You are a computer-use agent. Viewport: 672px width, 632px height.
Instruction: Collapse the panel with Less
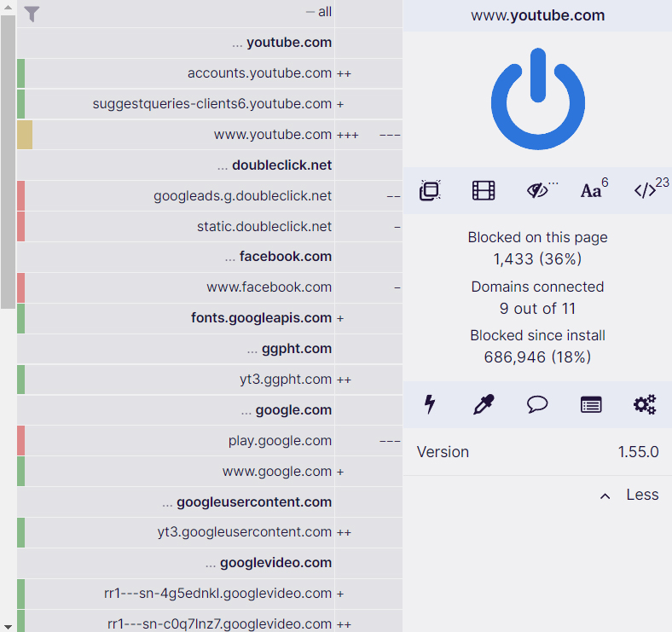[629, 495]
